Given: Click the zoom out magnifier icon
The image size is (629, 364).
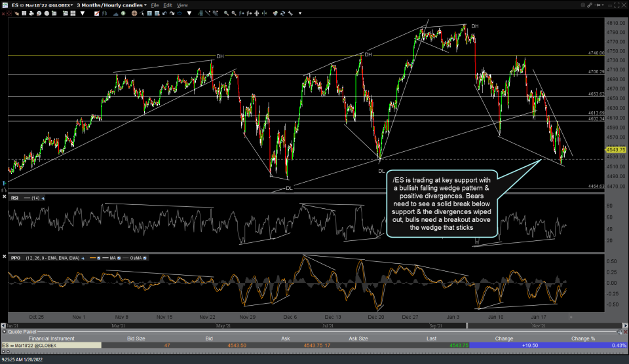Looking at the screenshot, I should tap(234, 13).
